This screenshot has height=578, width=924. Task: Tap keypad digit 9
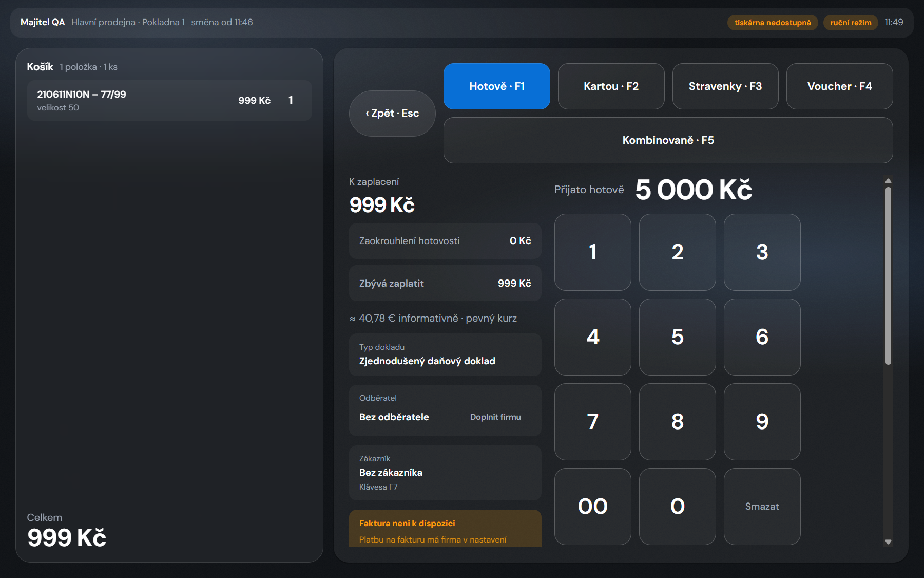pos(762,422)
